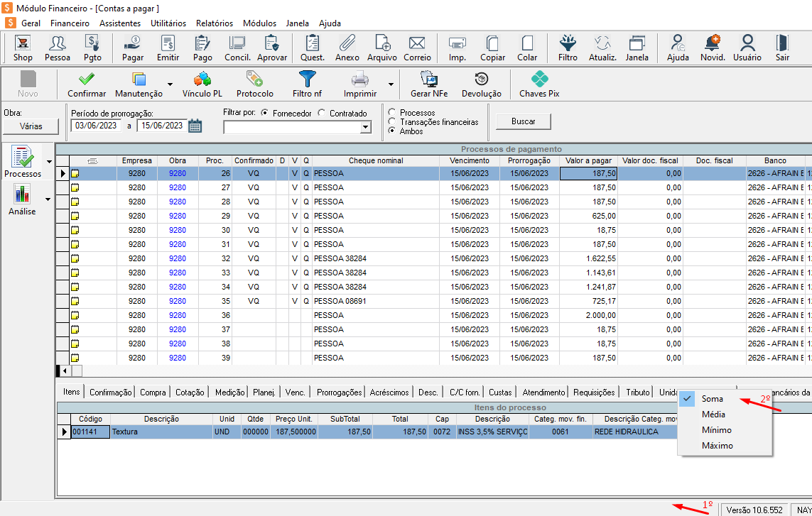Choose the Transações financeiras radio option
This screenshot has height=516, width=812.
point(392,122)
